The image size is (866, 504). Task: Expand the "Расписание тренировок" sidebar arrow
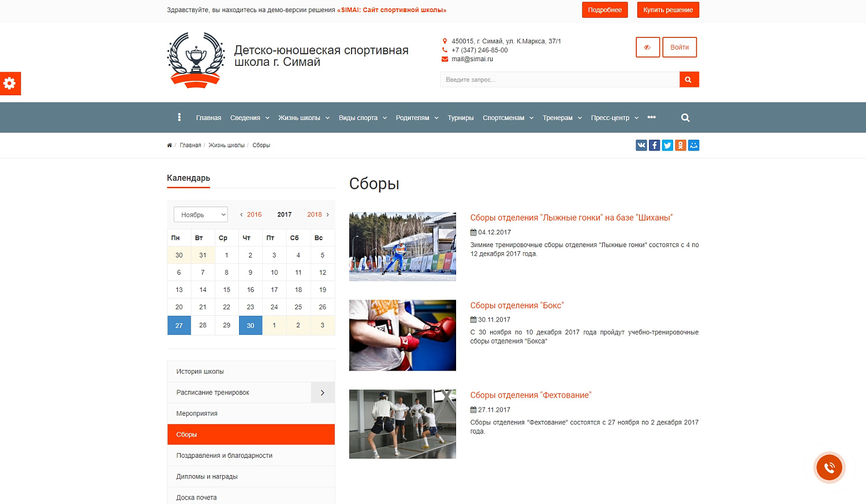point(323,392)
